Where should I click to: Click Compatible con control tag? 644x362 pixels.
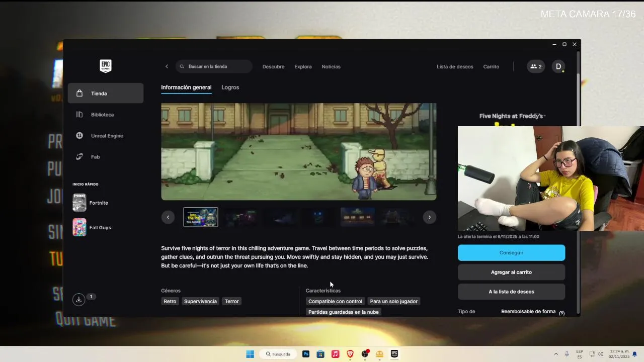coord(335,301)
